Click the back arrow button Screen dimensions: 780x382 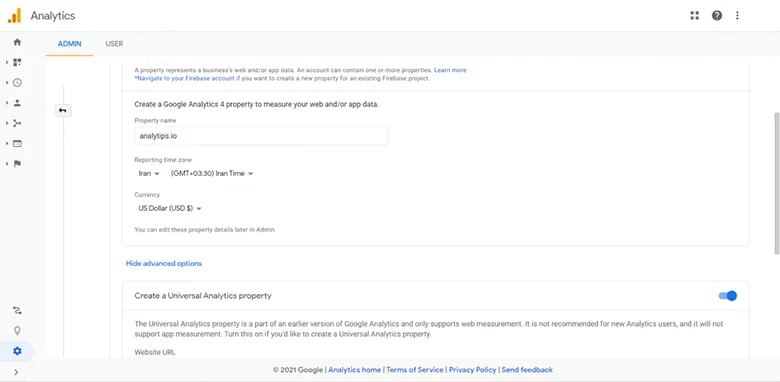coord(63,110)
